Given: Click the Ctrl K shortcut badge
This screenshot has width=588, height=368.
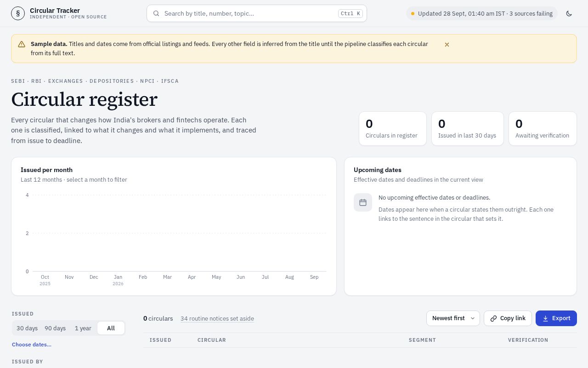Looking at the screenshot, I should 351,13.
